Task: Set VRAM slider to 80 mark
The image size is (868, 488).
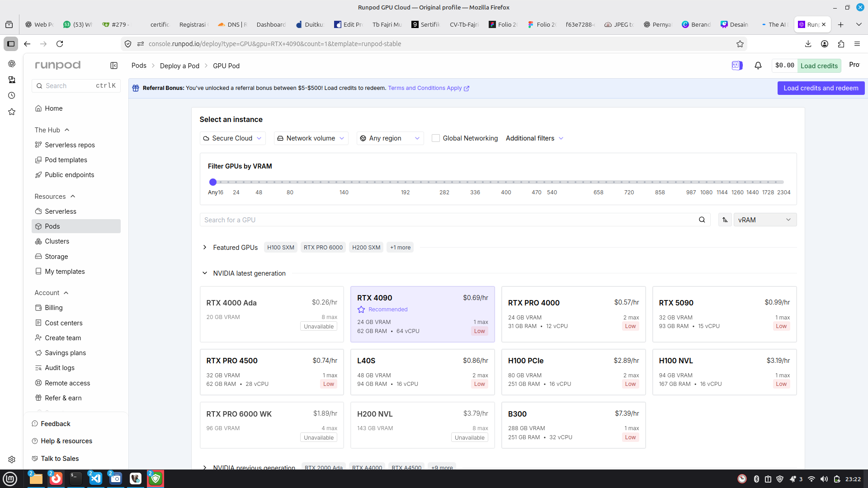Action: click(x=290, y=182)
